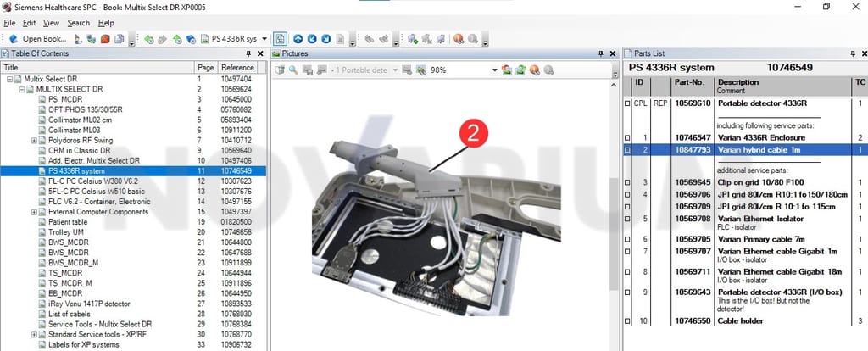Tick checkbox for Varian hybrid cable 1m row
The width and height of the screenshot is (868, 351).
(x=627, y=150)
